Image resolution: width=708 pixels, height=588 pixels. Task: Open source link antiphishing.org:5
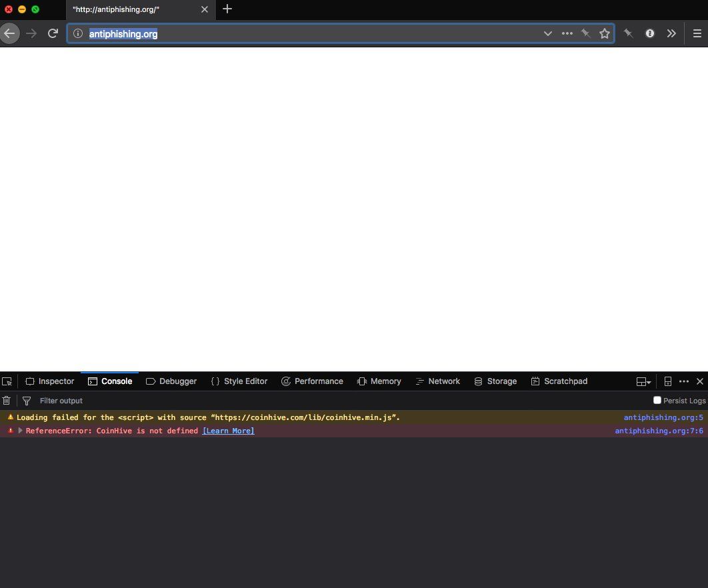tap(663, 417)
